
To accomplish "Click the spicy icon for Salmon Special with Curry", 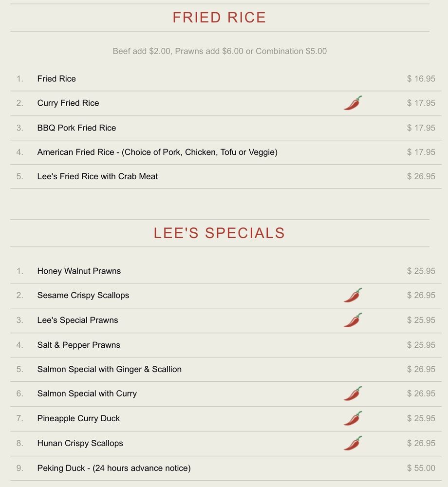I will pos(353,393).
